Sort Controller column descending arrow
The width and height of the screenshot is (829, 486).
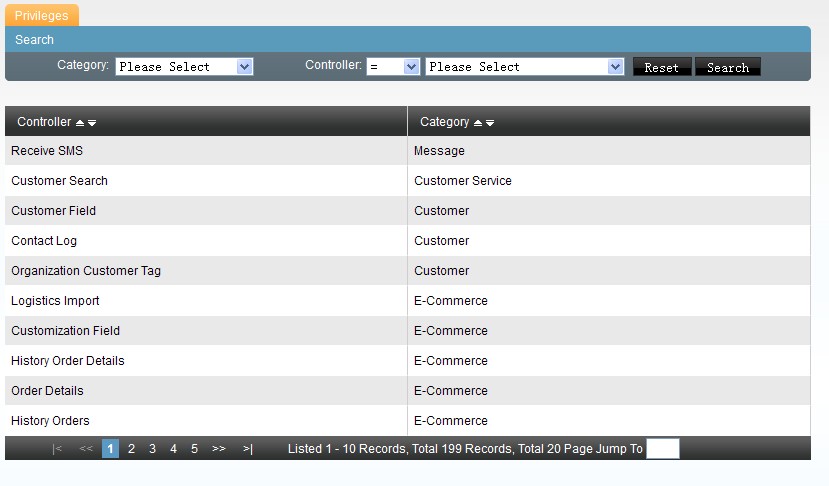[92, 123]
